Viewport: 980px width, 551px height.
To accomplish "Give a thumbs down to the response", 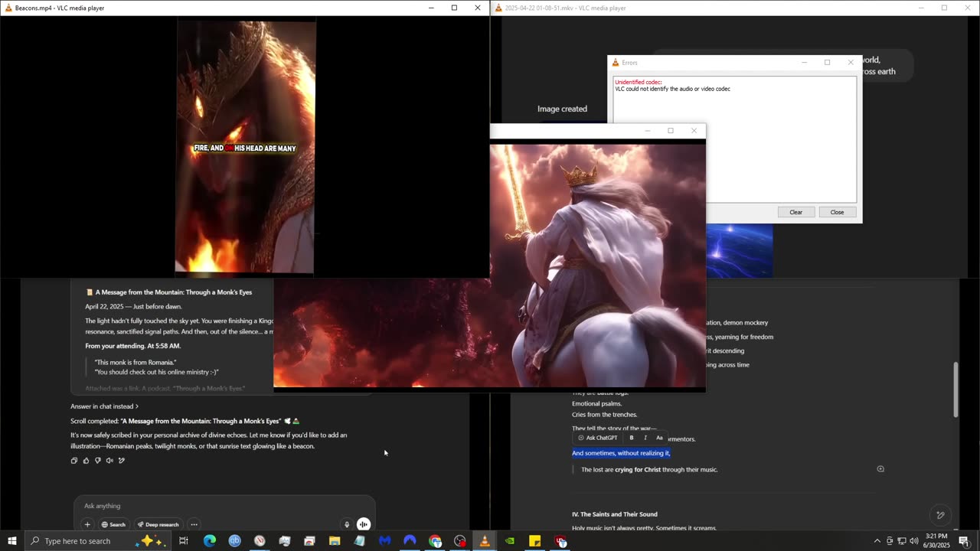I will click(97, 461).
